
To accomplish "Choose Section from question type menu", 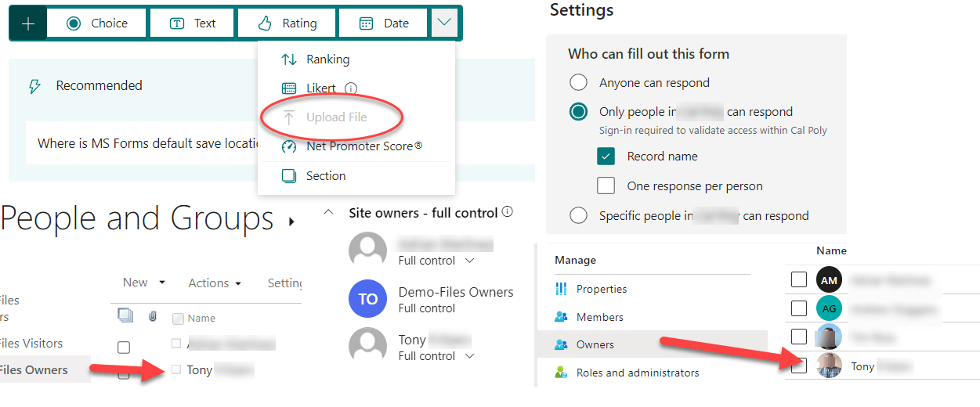I will point(326,176).
